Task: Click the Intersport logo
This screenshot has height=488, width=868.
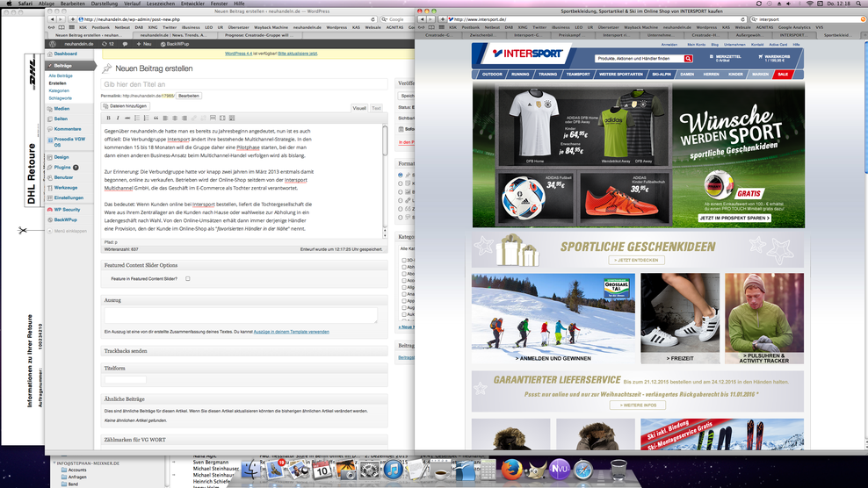Action: pyautogui.click(x=527, y=54)
